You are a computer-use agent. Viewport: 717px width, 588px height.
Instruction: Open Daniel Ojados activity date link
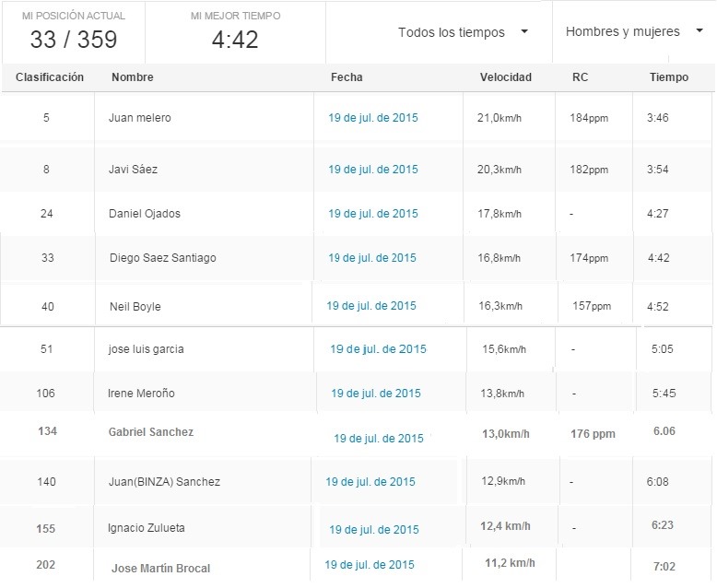[x=372, y=214]
